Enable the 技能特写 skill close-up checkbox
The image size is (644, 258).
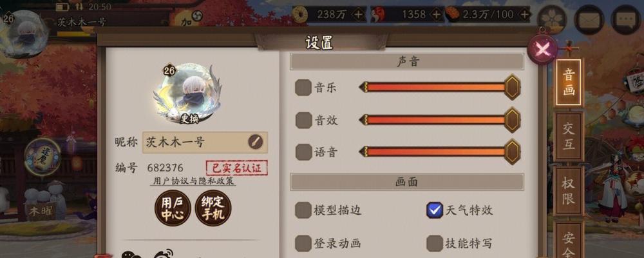click(435, 243)
